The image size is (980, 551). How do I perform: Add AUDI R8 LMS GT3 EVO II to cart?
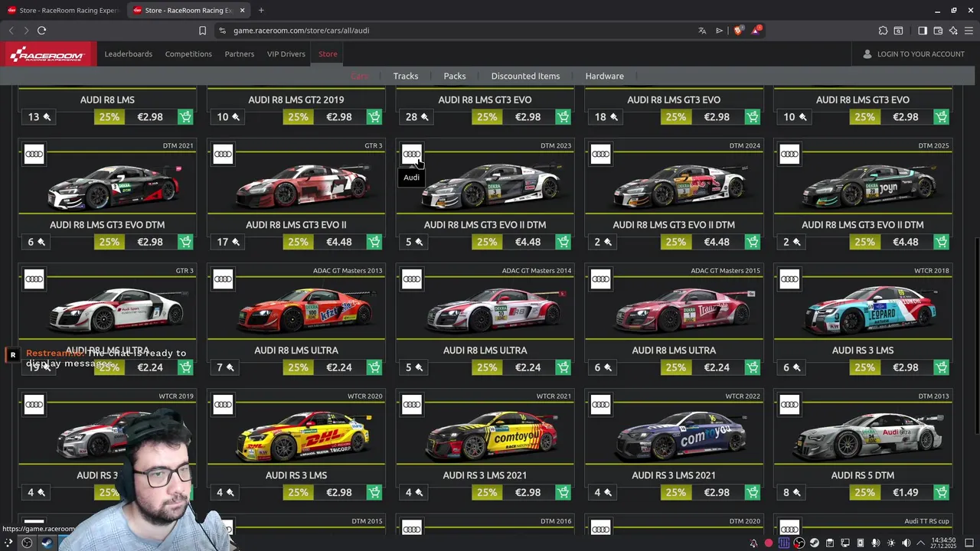pos(374,242)
